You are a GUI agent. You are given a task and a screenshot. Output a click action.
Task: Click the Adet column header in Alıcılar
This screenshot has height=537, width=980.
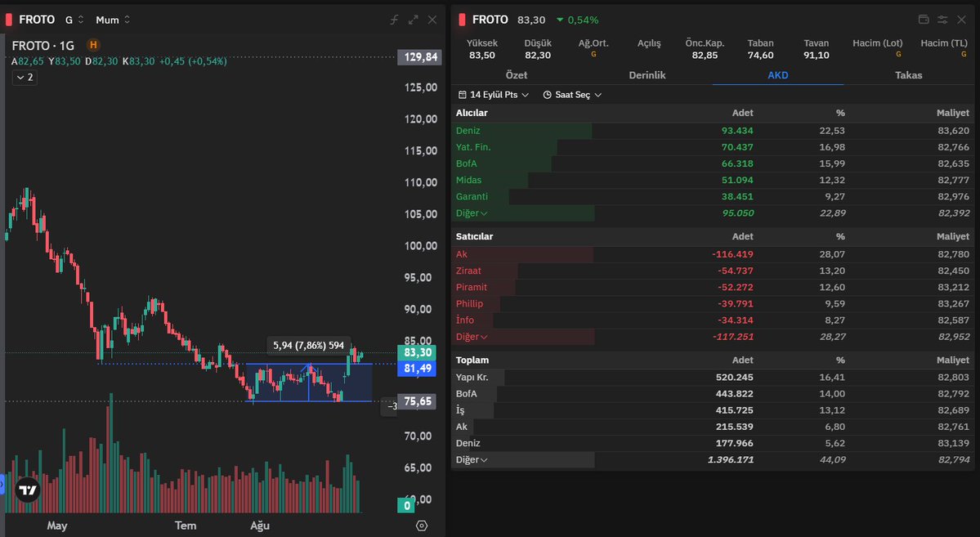click(742, 113)
